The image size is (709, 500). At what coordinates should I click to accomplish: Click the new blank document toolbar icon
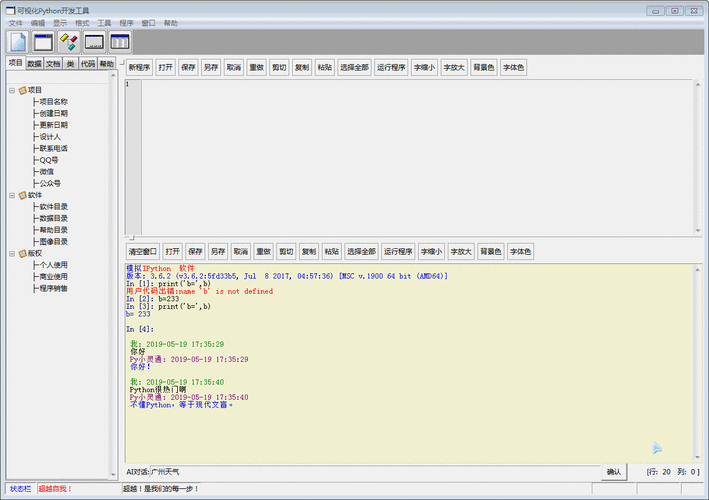point(17,42)
